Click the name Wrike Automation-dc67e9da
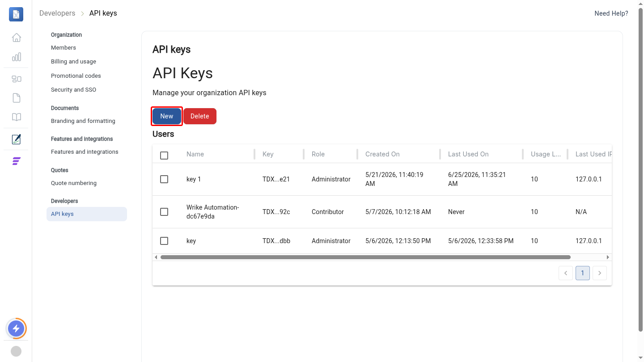The width and height of the screenshot is (644, 362). (x=213, y=212)
